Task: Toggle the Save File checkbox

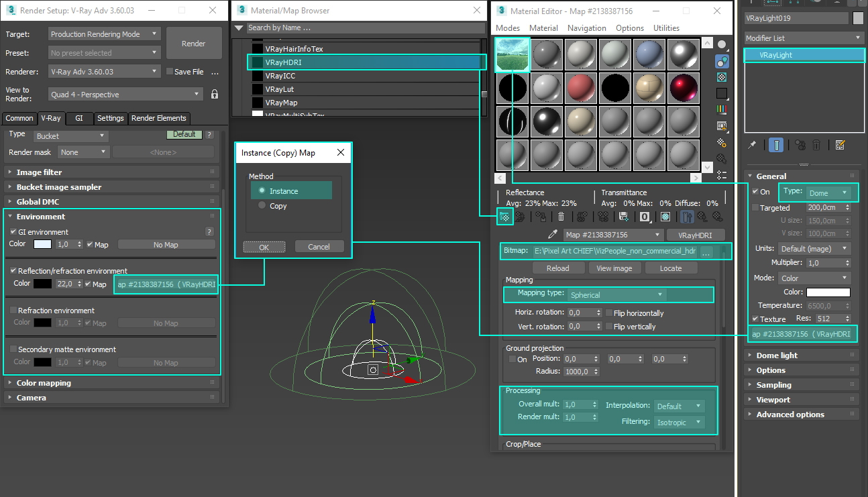Action: point(169,71)
